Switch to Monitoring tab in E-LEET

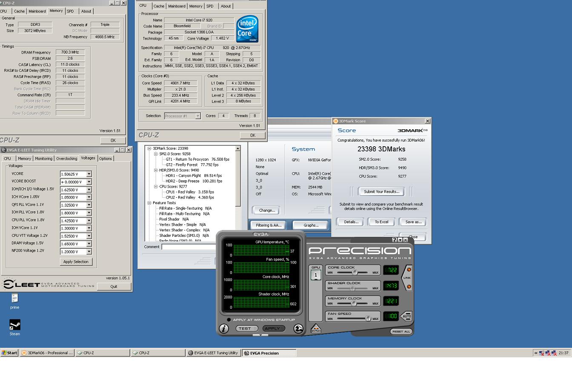click(43, 159)
